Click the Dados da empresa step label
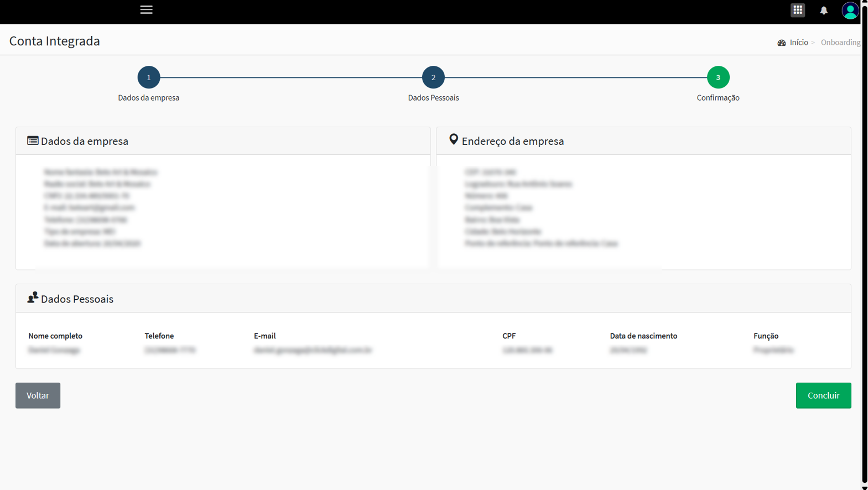 [149, 98]
